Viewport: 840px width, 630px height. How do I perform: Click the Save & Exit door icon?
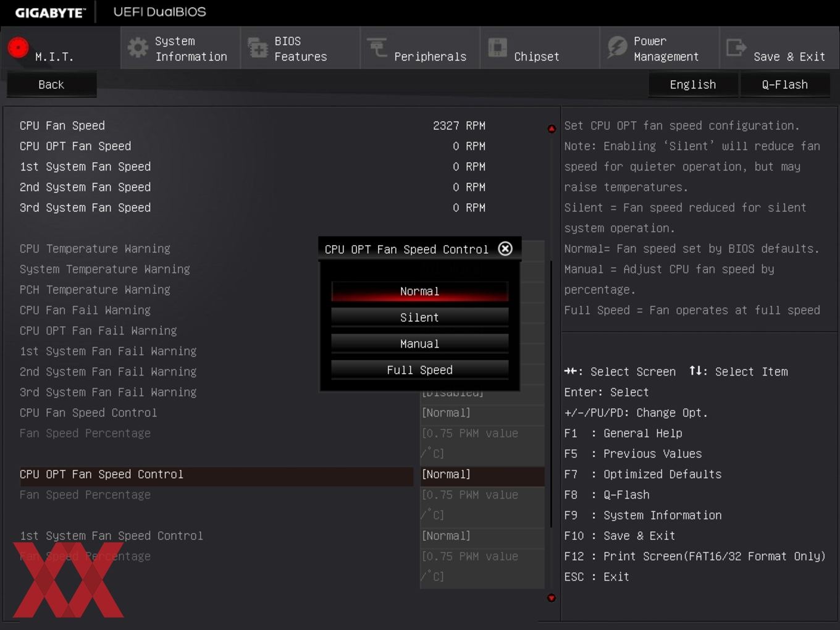(x=736, y=48)
